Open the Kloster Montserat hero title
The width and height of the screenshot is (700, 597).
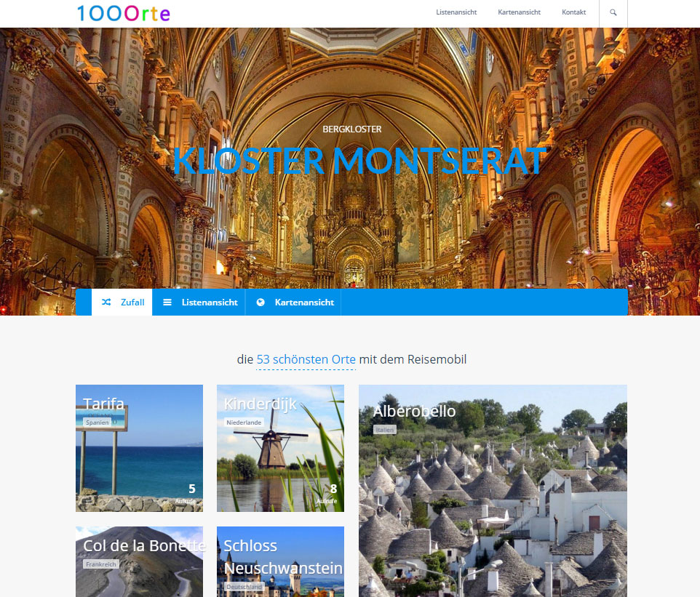point(359,161)
